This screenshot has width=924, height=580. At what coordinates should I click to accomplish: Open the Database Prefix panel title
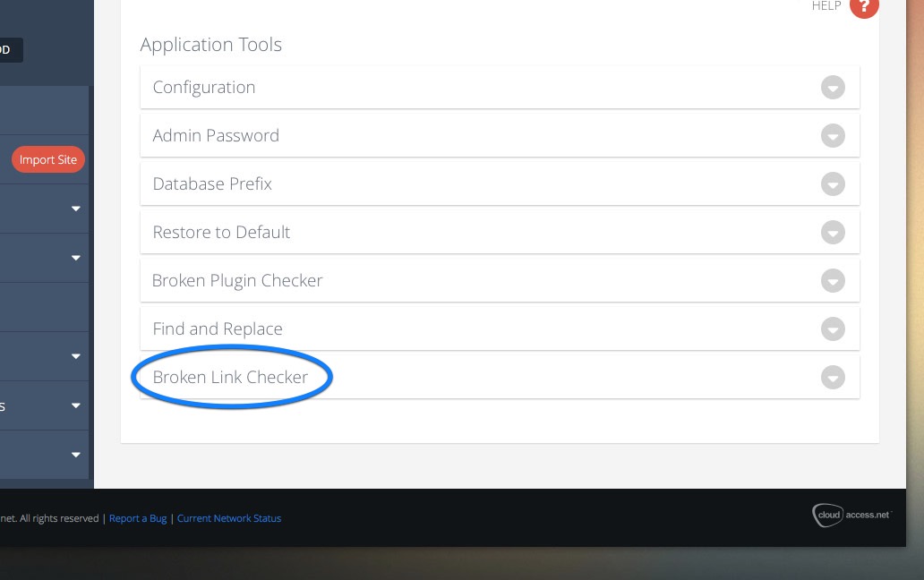212,183
